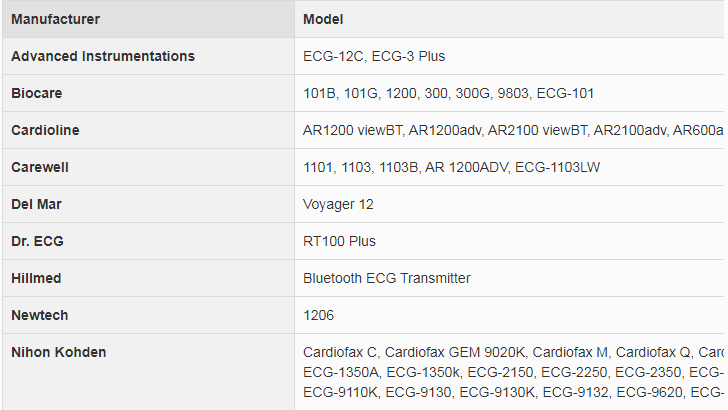The height and width of the screenshot is (410, 728).
Task: Select the Cardioline manufacturer cell
Action: tap(45, 130)
